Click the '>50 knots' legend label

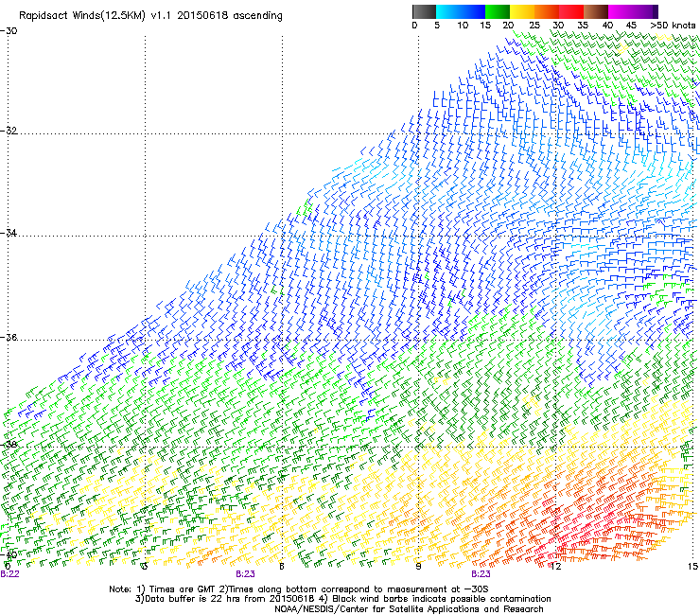click(673, 26)
